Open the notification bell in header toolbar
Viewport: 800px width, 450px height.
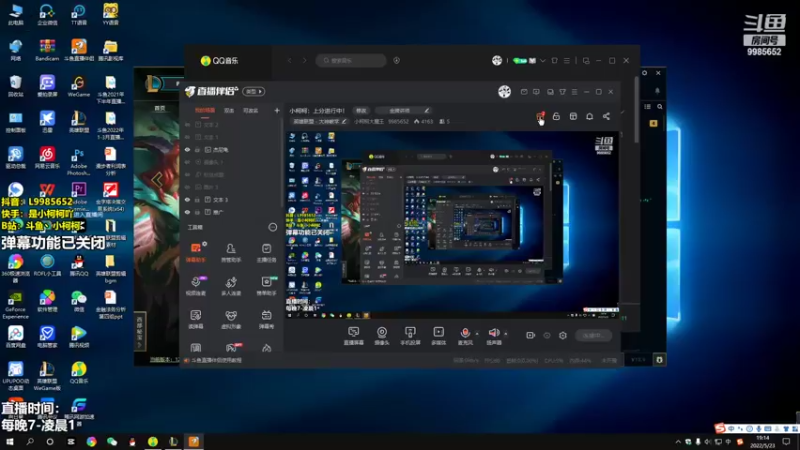(x=589, y=116)
